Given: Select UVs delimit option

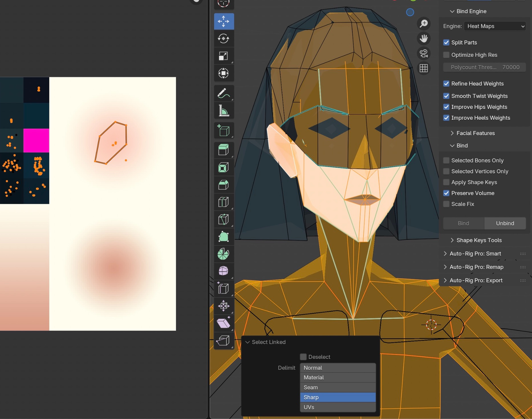Looking at the screenshot, I should click(338, 407).
